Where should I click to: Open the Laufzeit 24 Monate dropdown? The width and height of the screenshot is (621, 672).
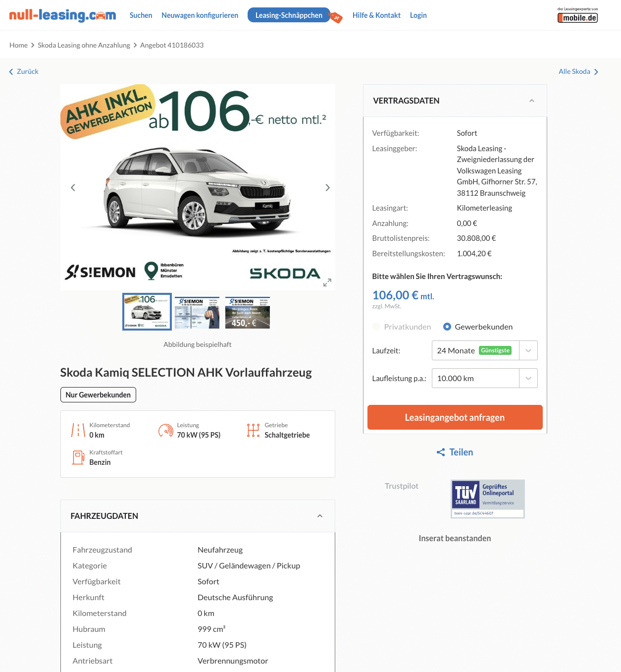pos(484,350)
